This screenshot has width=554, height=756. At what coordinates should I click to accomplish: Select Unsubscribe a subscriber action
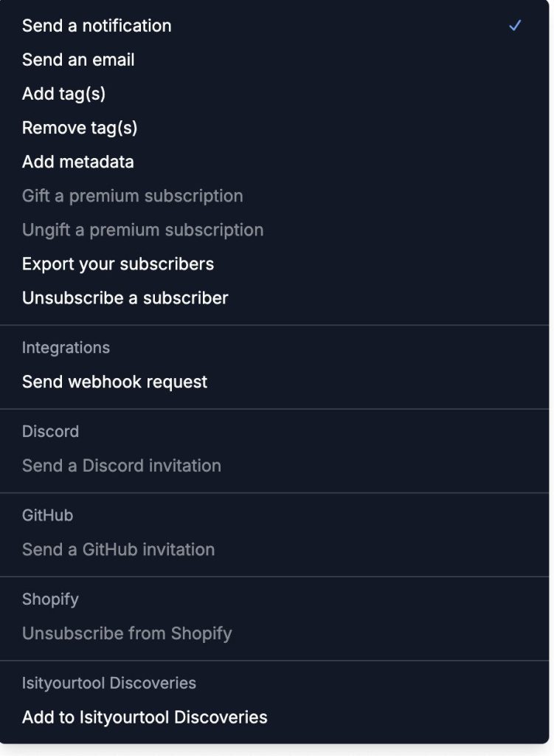tap(274, 298)
